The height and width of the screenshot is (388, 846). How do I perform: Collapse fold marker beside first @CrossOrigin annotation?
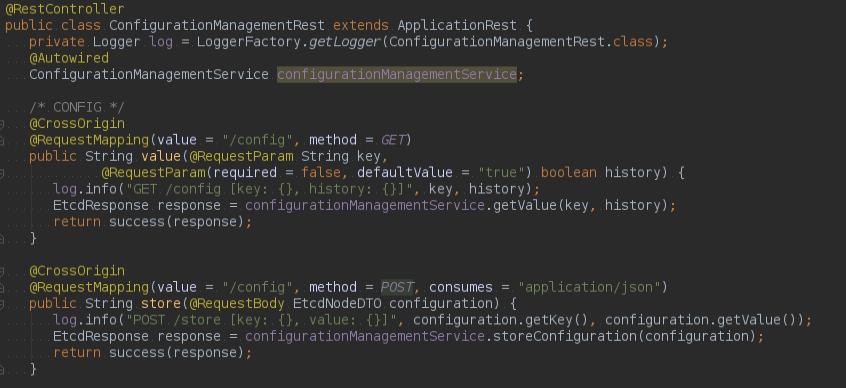pos(2,124)
